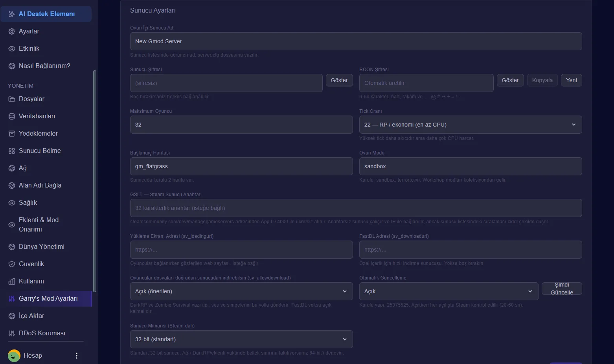
Task: Open the Tick Oranı dropdown
Action: coord(471,125)
